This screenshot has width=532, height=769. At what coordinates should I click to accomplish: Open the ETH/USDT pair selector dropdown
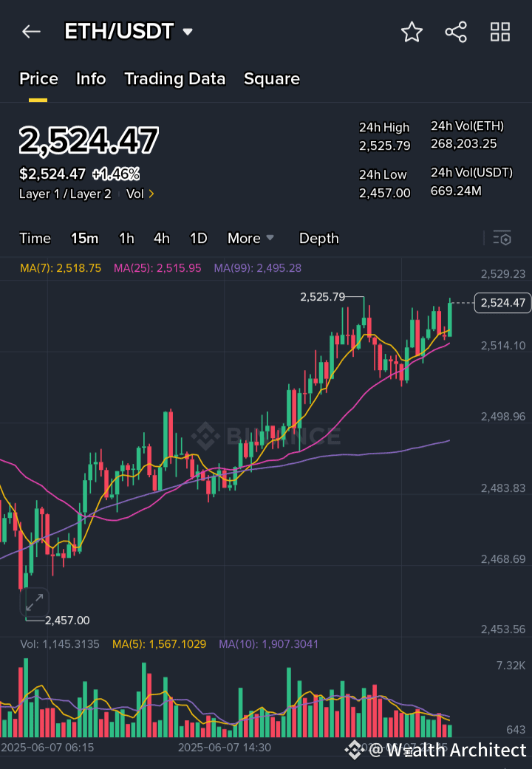(x=127, y=31)
